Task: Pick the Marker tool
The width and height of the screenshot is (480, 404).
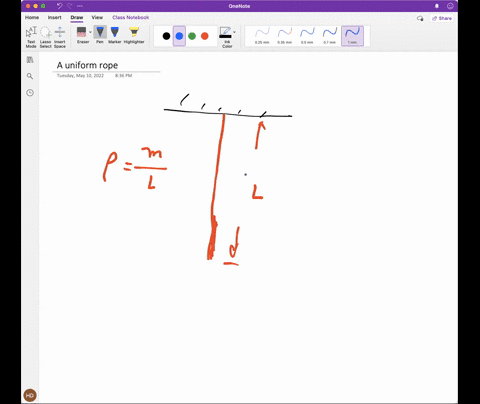Action: (x=115, y=35)
